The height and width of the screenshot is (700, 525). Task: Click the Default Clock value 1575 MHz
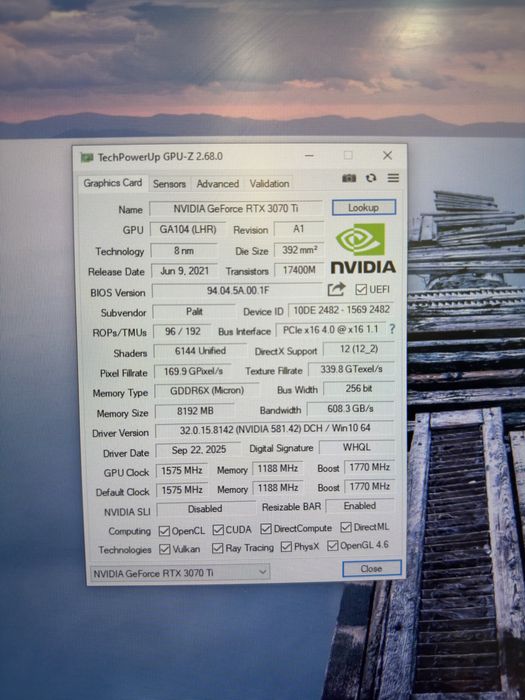tap(182, 490)
